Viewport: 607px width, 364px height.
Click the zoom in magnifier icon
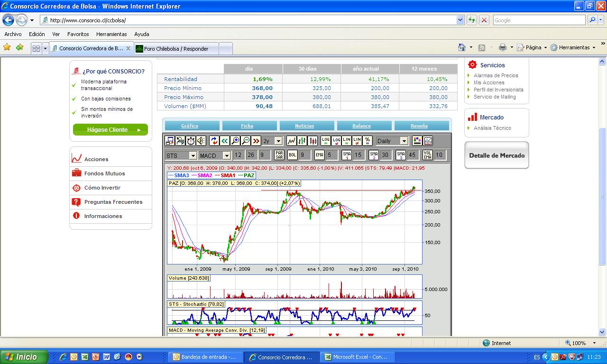(235, 141)
